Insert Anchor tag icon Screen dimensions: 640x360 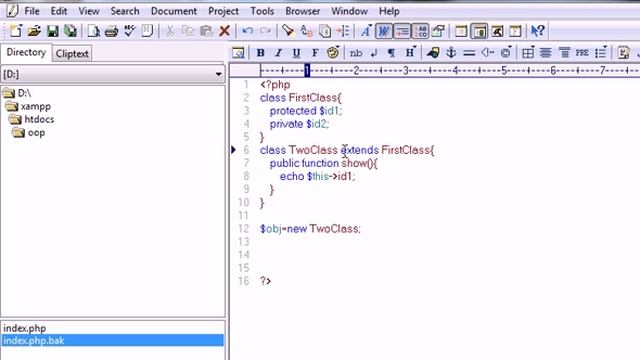tap(451, 53)
